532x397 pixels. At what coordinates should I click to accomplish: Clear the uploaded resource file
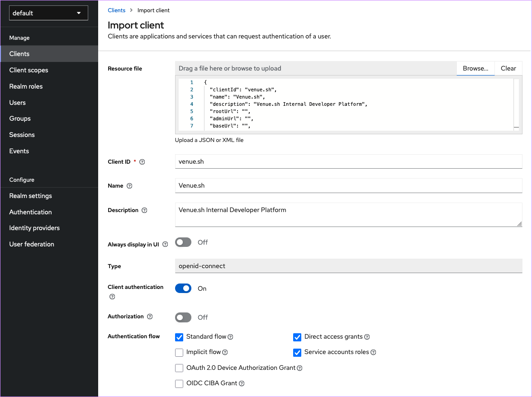[508, 68]
